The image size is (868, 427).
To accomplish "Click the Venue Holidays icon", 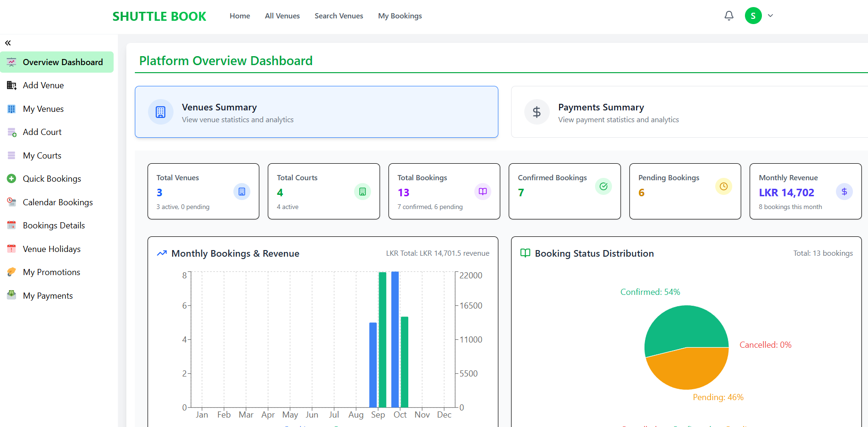I will tap(11, 249).
